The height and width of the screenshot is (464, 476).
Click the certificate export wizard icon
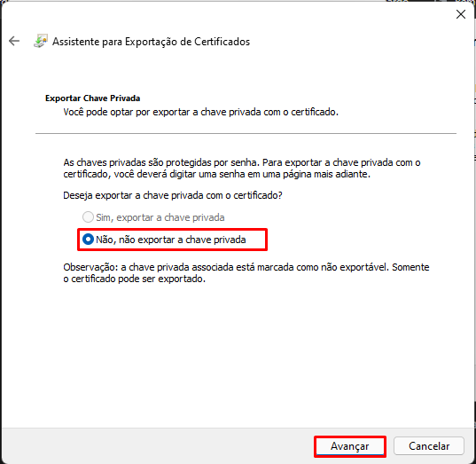coord(41,41)
